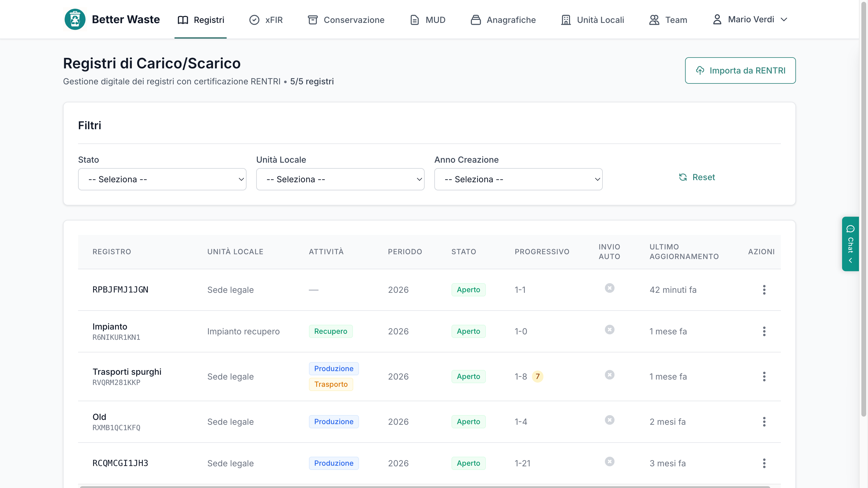Open actions menu for RCQMCGI1JH3 row
The image size is (868, 488).
coord(764,463)
